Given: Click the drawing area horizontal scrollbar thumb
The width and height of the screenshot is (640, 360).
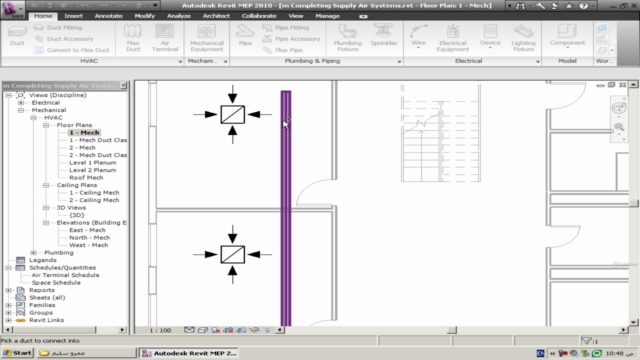Looking at the screenshot, I should [452, 330].
